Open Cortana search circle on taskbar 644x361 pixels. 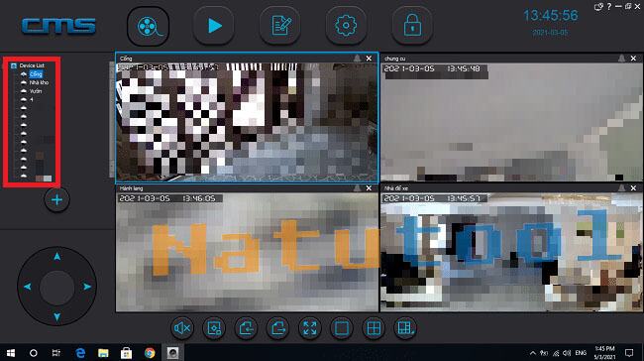pyautogui.click(x=34, y=353)
